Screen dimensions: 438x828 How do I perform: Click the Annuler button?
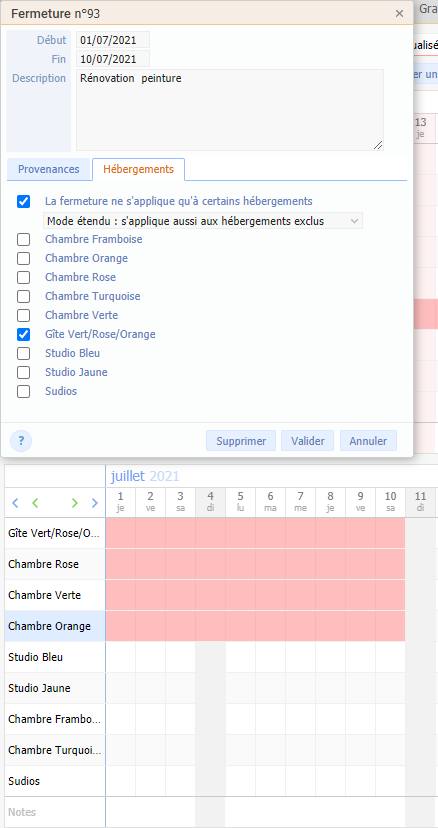point(368,441)
